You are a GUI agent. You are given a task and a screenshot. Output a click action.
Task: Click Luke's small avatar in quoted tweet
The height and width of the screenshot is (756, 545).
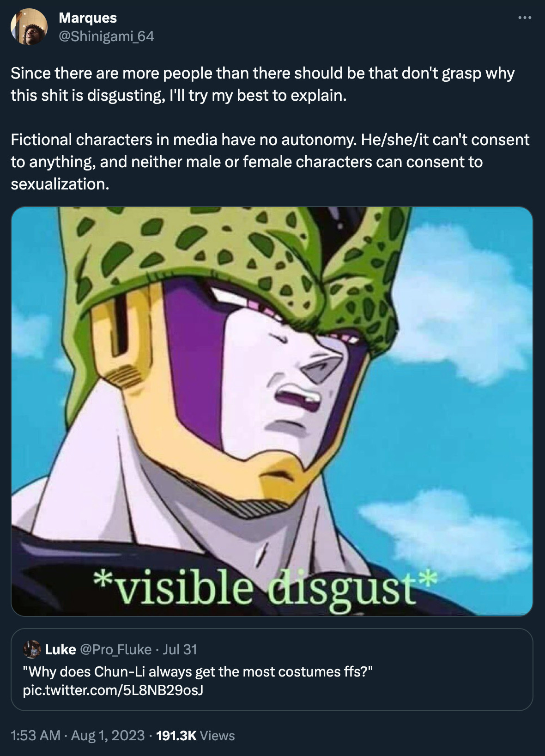(31, 649)
